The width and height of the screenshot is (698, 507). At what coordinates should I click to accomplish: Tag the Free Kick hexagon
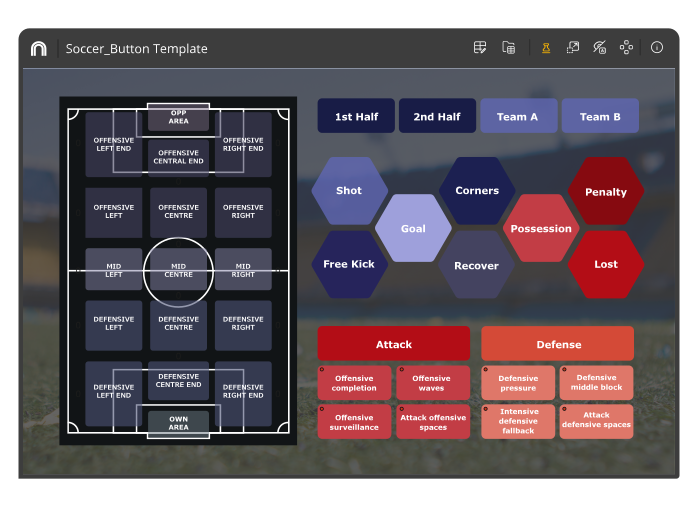(x=349, y=264)
